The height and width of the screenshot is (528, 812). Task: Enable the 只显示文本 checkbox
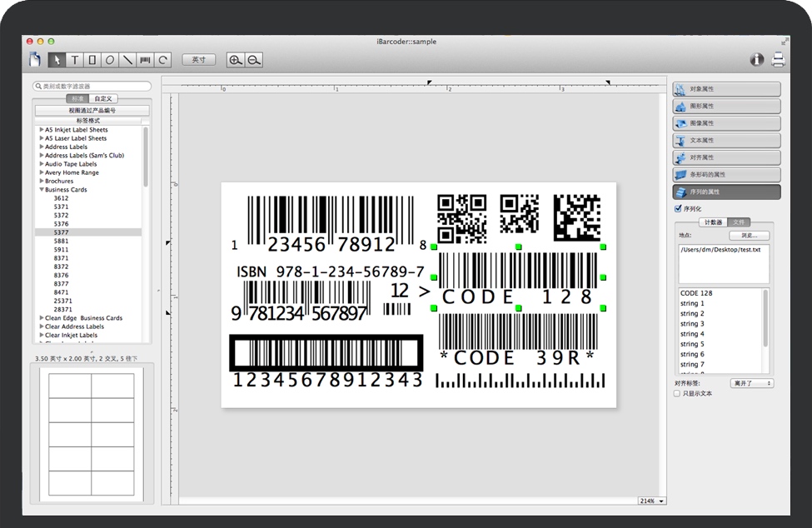pos(678,393)
